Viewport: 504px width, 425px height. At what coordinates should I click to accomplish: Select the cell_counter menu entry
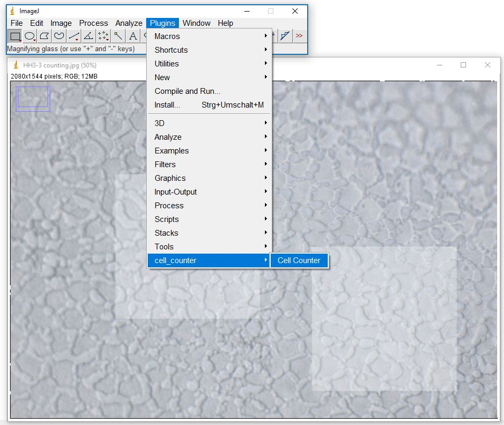209,260
